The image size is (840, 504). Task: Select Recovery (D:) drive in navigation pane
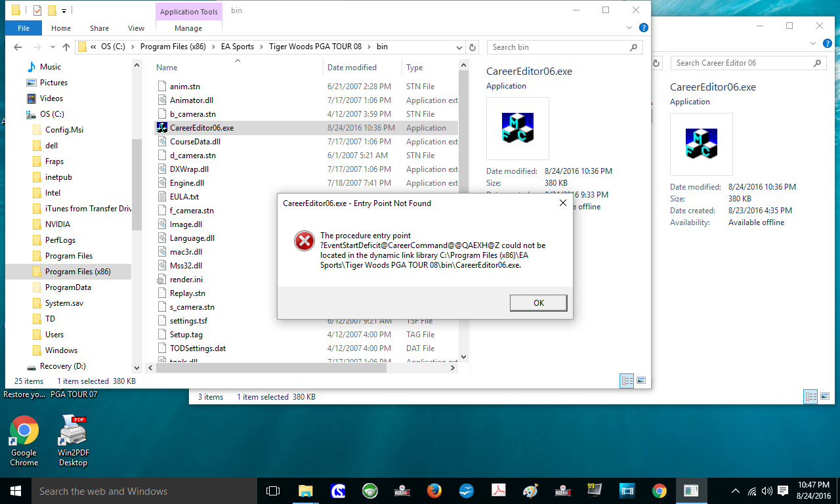(62, 366)
